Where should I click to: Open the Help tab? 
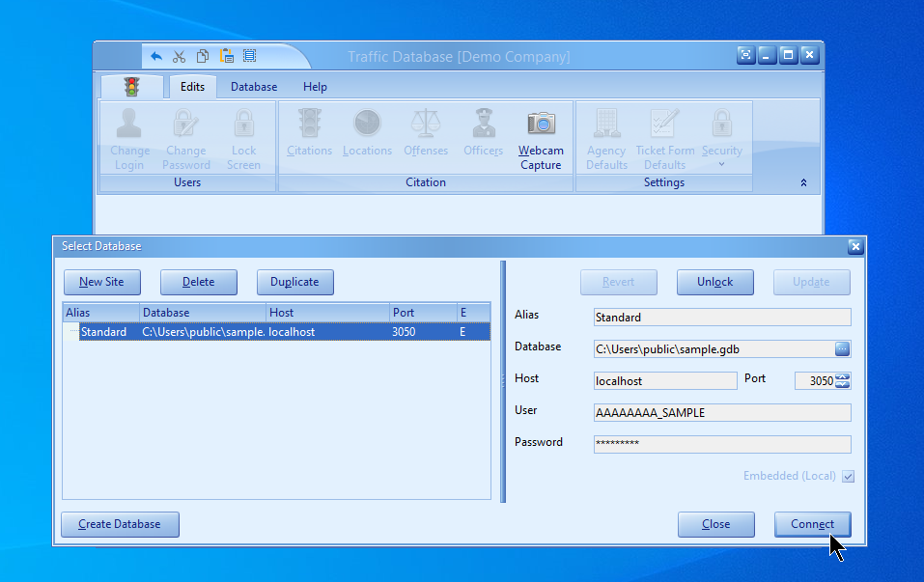(x=316, y=87)
